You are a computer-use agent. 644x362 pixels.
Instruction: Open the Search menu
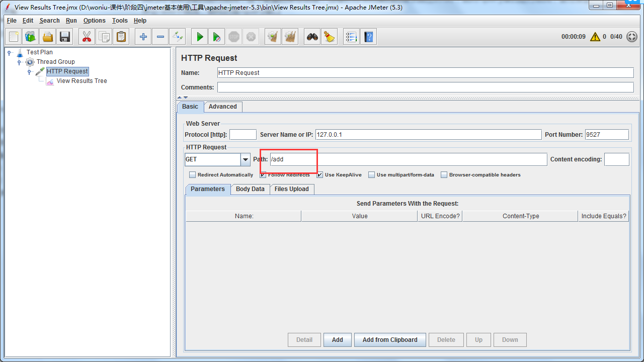coord(49,21)
